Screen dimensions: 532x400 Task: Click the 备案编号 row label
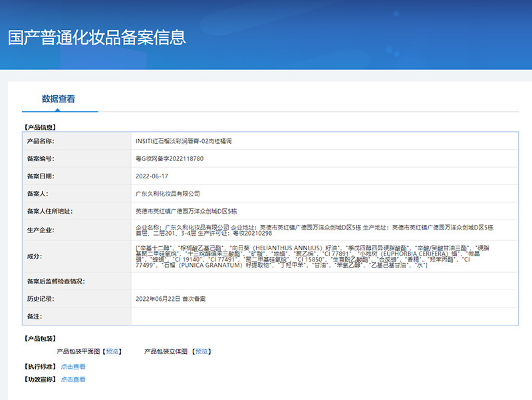41,158
